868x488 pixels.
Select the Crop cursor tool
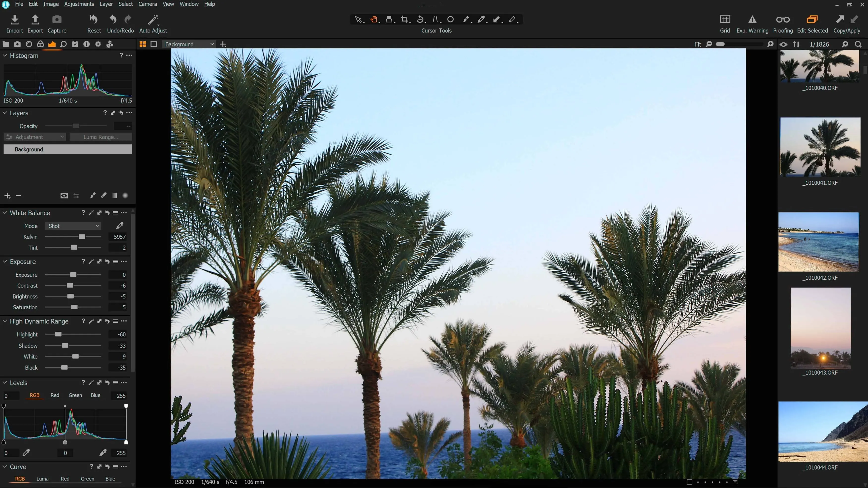point(404,20)
